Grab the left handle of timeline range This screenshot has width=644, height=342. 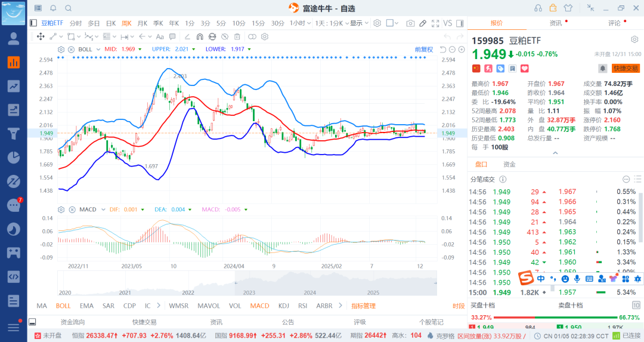point(236,284)
